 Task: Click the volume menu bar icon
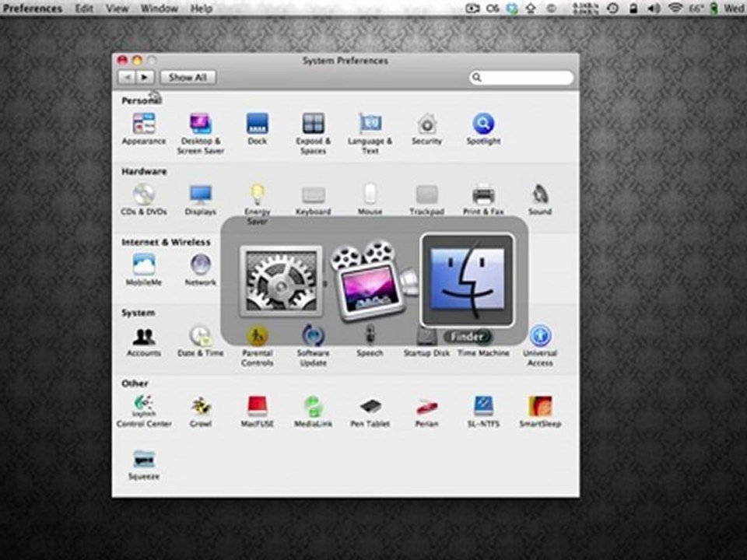654,8
